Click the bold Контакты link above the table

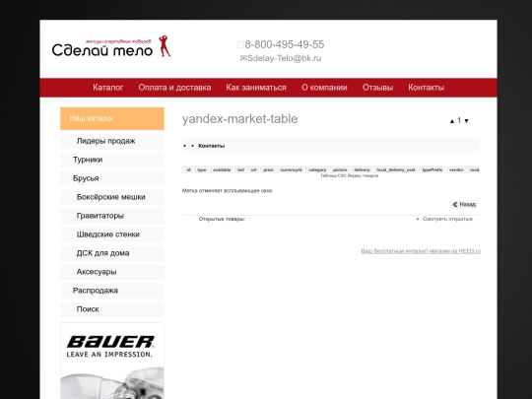(212, 146)
